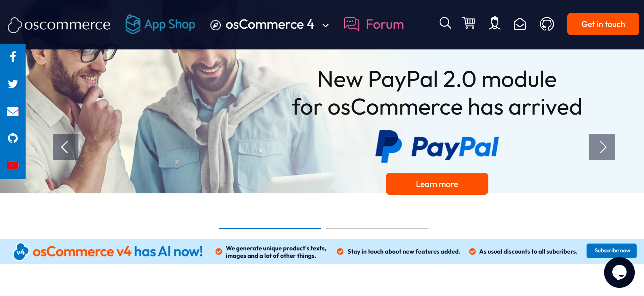Share via Facebook sidebar icon
The image size is (644, 296).
coord(13,57)
